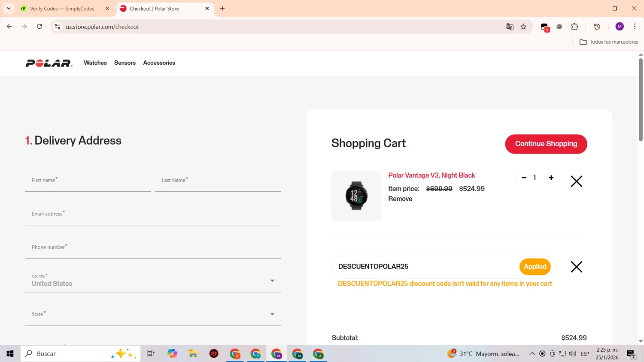
Task: Click the discount code invalid message
Action: click(x=445, y=284)
